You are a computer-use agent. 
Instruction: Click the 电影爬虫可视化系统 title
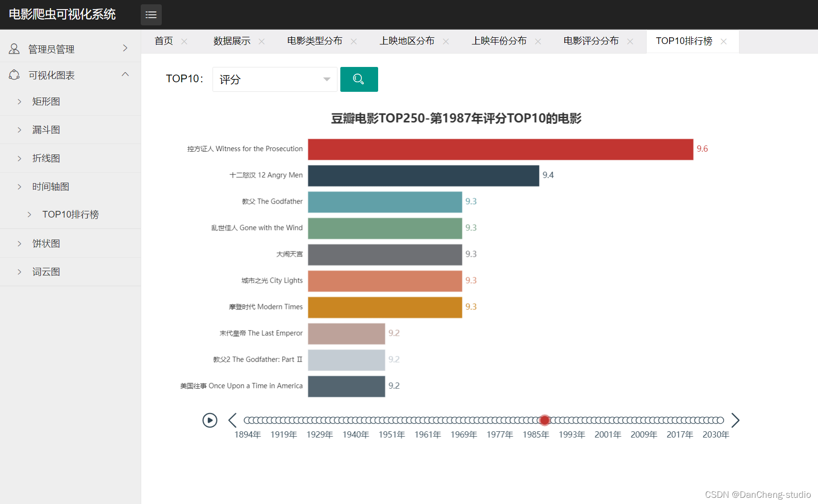(x=62, y=14)
